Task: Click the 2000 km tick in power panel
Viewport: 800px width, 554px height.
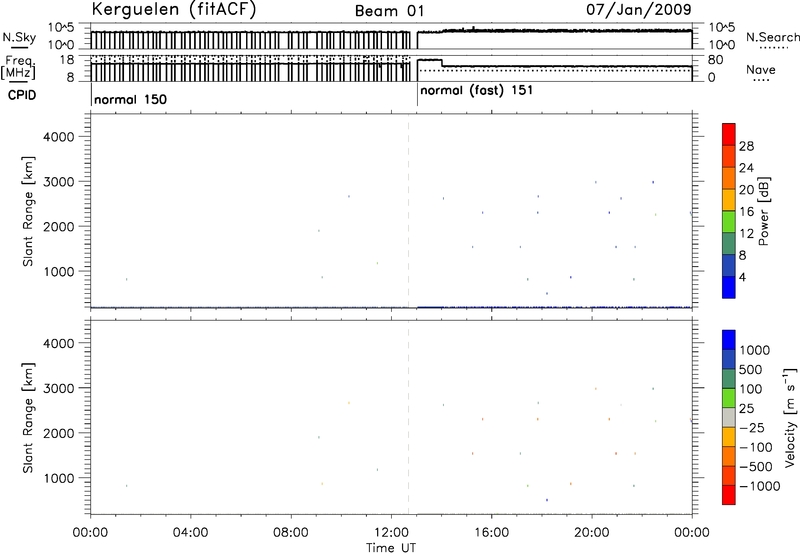Action: (x=59, y=226)
